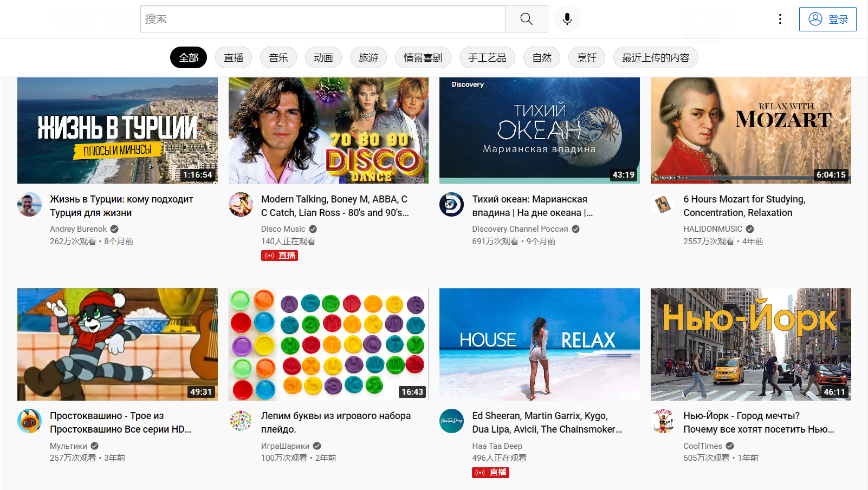The width and height of the screenshot is (868, 490).
Task: Go to Haa Taa Deep channel name
Action: 497,446
